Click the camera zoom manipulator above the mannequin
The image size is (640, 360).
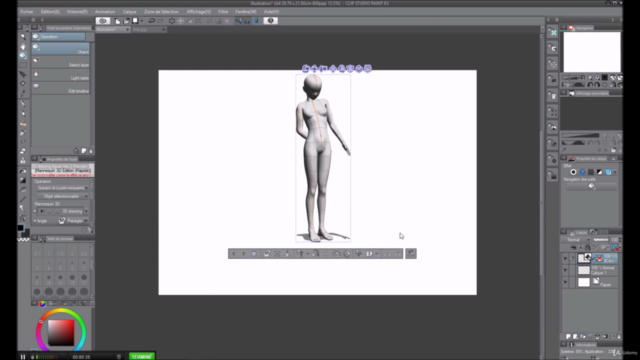click(323, 69)
